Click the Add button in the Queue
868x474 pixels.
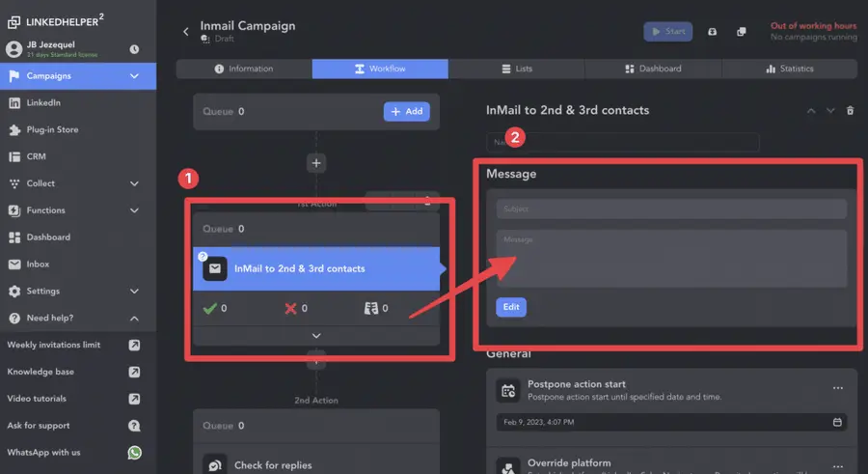pyautogui.click(x=406, y=111)
